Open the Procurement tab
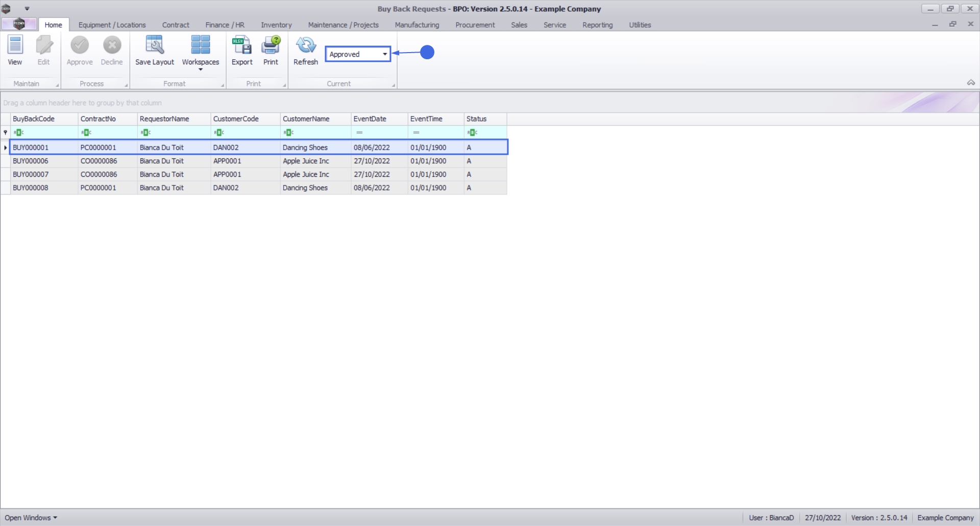980x526 pixels. (x=475, y=25)
